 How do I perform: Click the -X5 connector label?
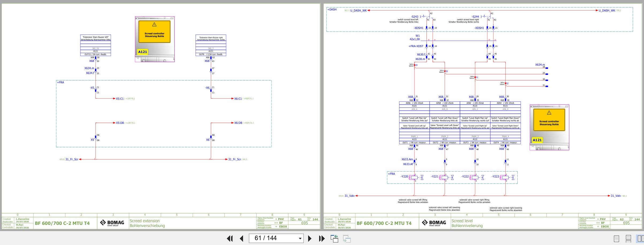click(92, 88)
